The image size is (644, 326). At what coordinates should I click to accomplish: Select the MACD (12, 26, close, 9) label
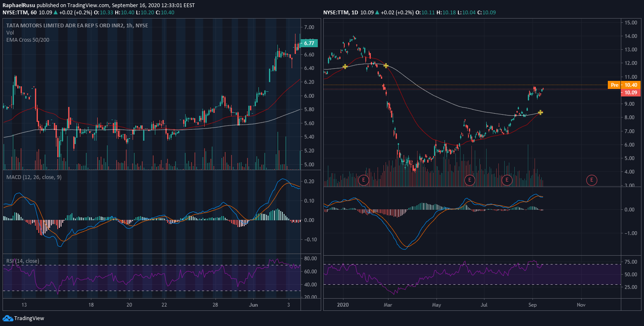click(34, 177)
